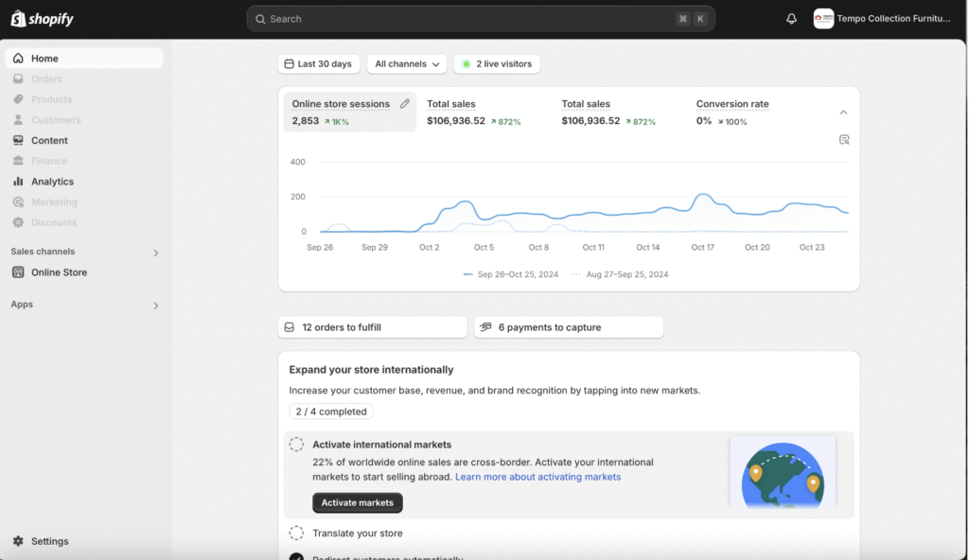Viewport: 969px width, 560px height.
Task: Click Expand your store internationally heading
Action: (x=371, y=370)
